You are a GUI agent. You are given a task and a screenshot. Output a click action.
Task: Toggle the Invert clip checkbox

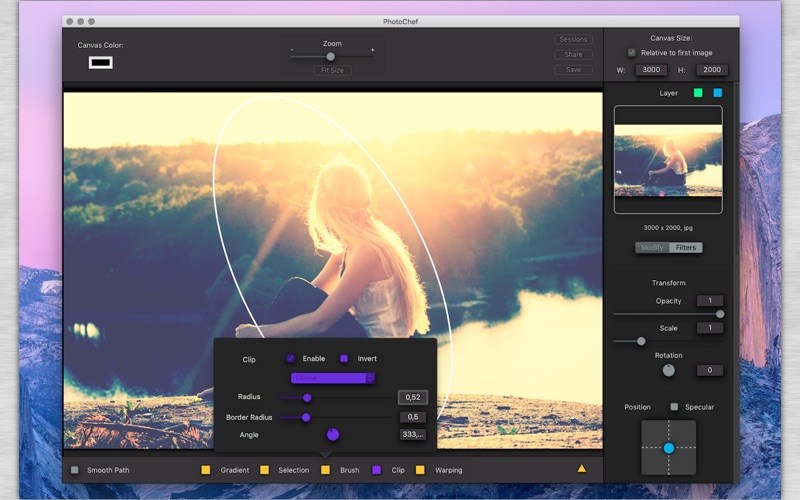(x=344, y=358)
